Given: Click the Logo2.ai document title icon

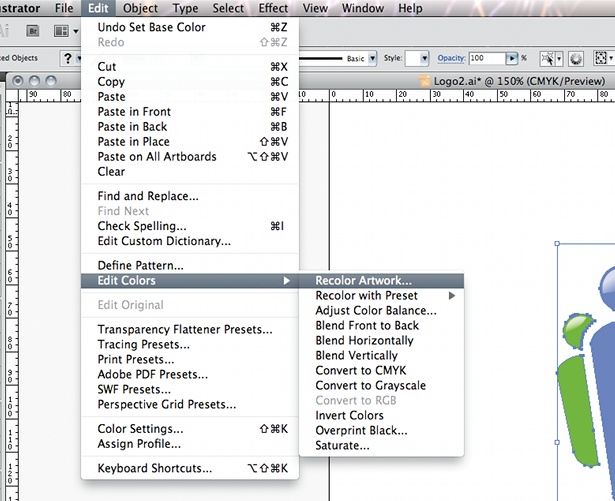Looking at the screenshot, I should (x=424, y=81).
